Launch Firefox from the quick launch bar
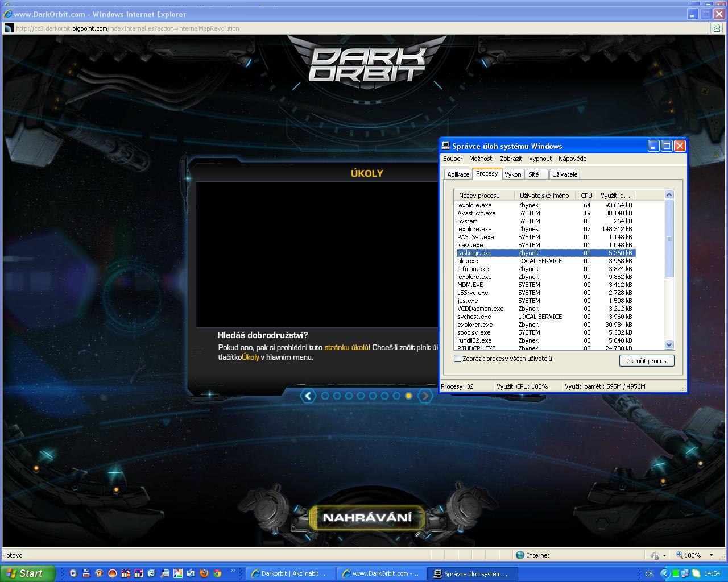The image size is (728, 582). pos(204,573)
